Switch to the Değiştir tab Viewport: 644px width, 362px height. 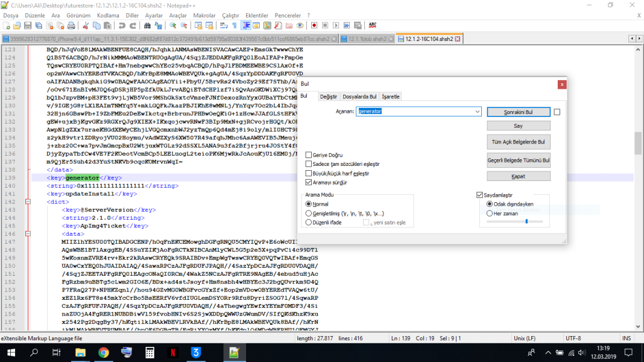point(328,97)
